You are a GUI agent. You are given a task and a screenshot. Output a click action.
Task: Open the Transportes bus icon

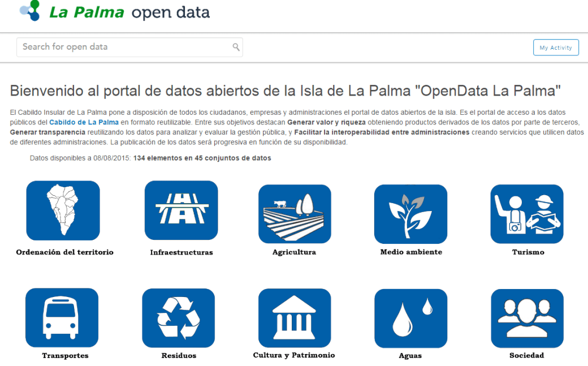[62, 317]
